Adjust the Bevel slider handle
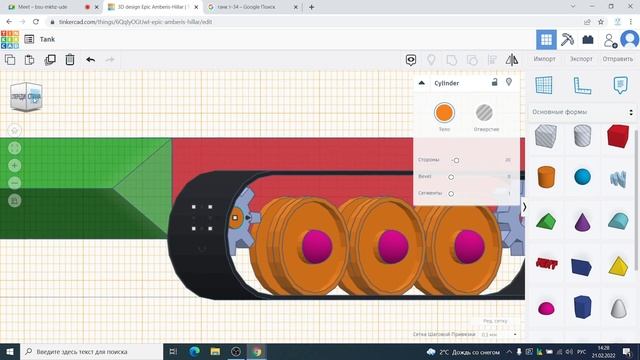Image resolution: width=640 pixels, height=360 pixels. pos(451,177)
